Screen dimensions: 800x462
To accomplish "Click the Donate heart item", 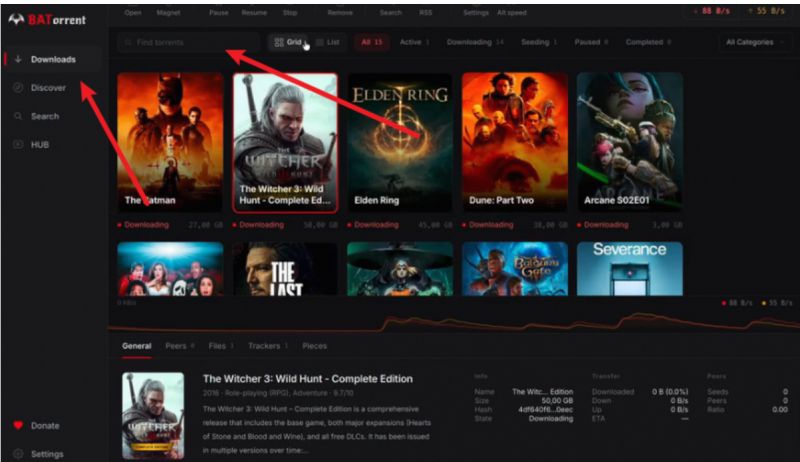I will [x=45, y=426].
